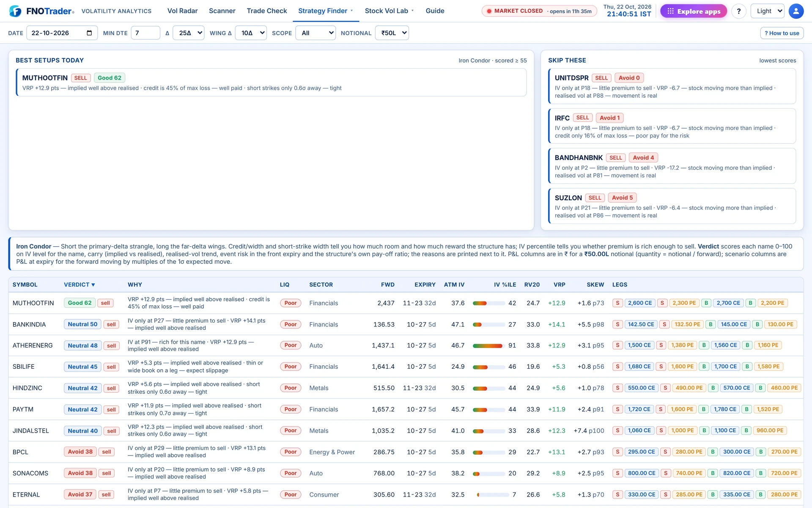Open the MUTHOOTFIN best setup card
This screenshot has height=508, width=812.
tap(271, 83)
